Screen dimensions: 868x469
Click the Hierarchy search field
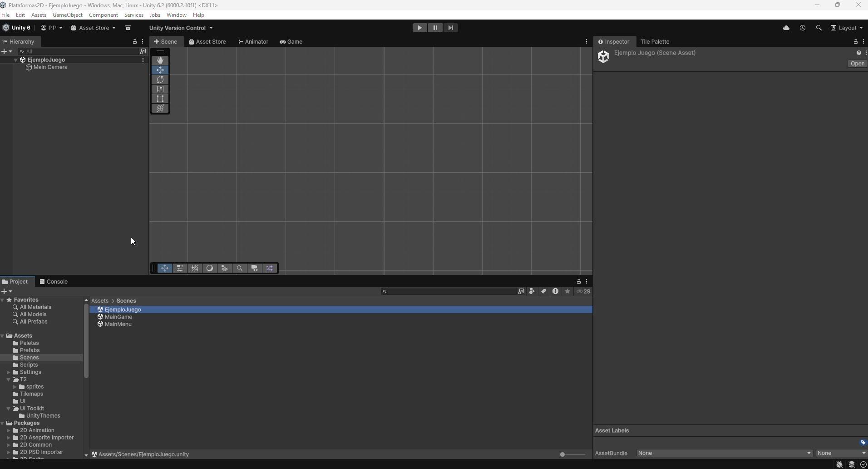pyautogui.click(x=79, y=51)
